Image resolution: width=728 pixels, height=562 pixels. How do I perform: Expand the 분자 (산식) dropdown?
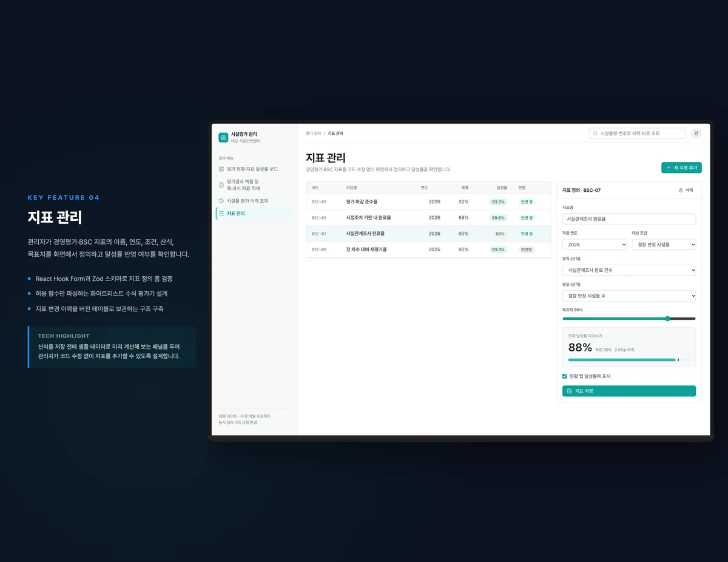pos(629,270)
